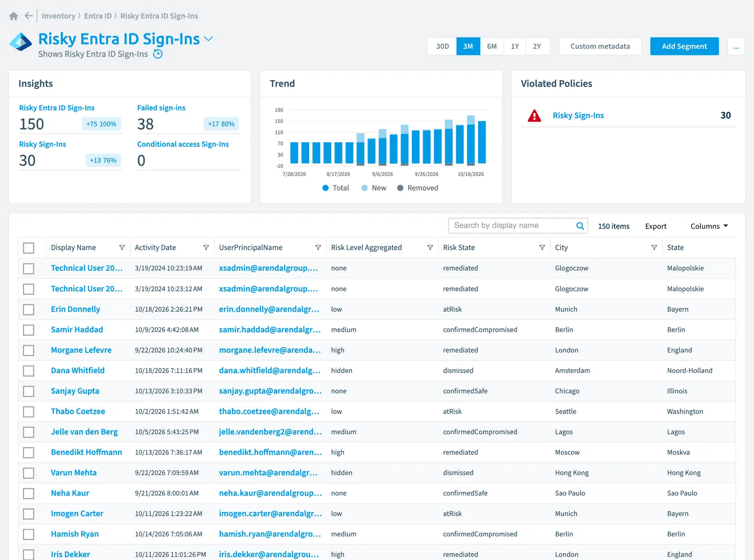
Task: Toggle the Removed legend marker
Action: (x=400, y=188)
